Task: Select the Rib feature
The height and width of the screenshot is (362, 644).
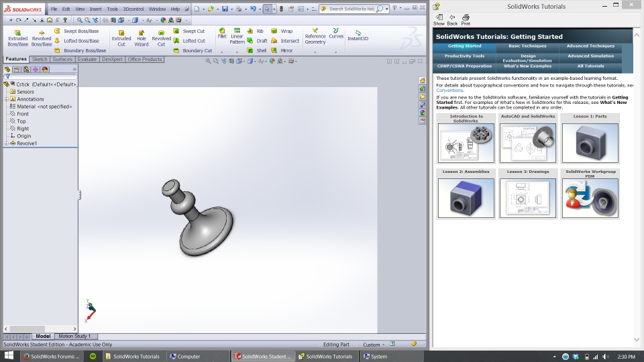Action: (x=255, y=32)
